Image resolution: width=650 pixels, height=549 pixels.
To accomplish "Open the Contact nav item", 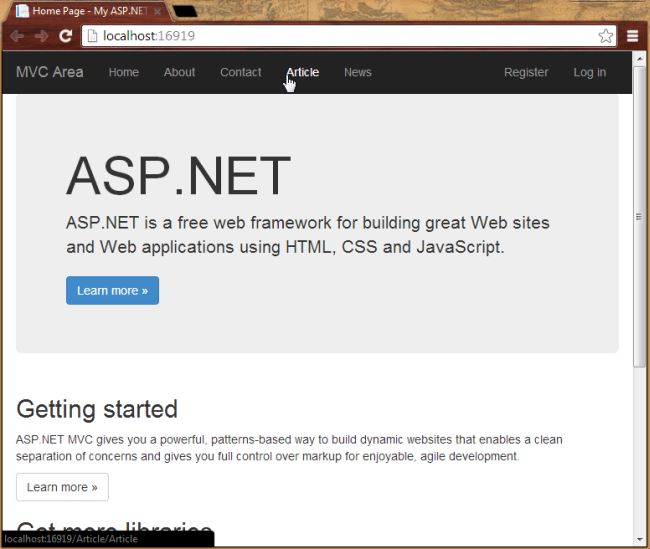I will click(x=241, y=72).
